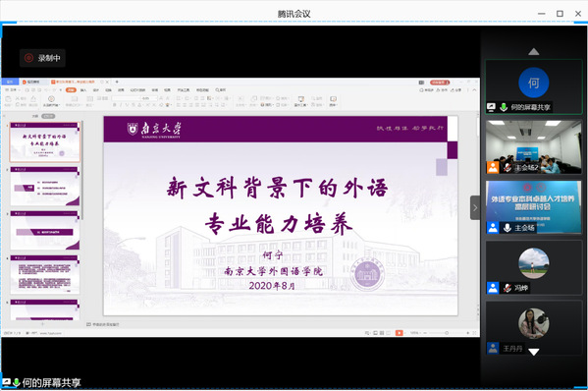588x391 pixels.
Task: Select 冯烨's avatar picture
Action: (x=534, y=263)
